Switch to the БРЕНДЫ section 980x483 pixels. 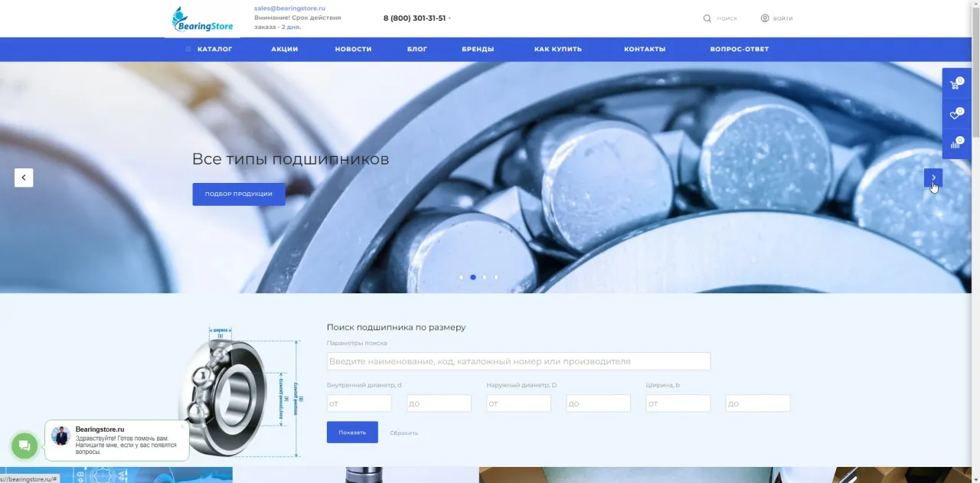(x=478, y=48)
